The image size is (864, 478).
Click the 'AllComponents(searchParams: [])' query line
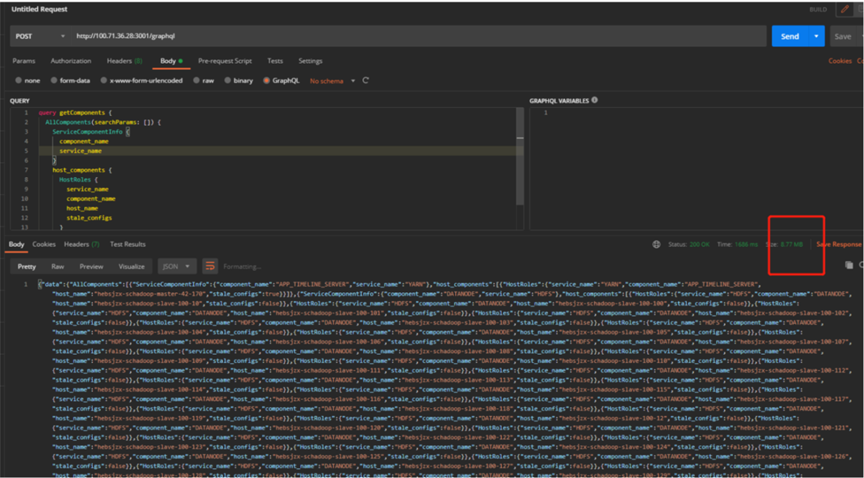pos(103,122)
